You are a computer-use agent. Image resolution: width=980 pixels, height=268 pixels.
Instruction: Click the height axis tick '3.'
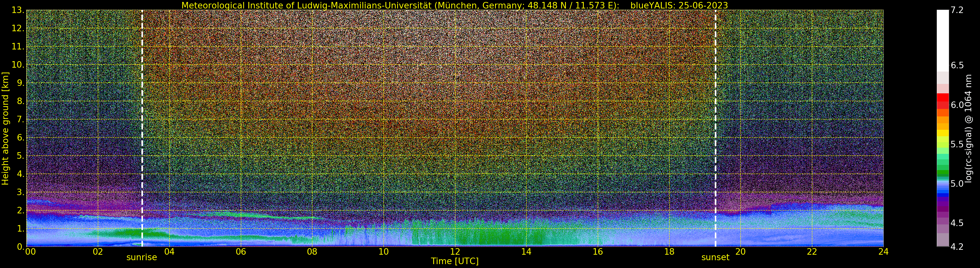pos(20,192)
